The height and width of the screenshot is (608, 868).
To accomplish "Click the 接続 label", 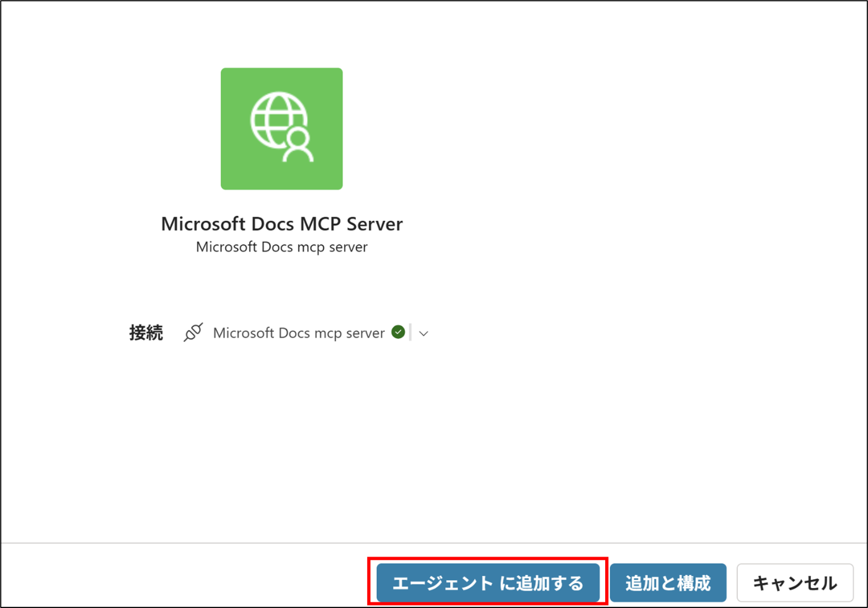I will (x=146, y=333).
